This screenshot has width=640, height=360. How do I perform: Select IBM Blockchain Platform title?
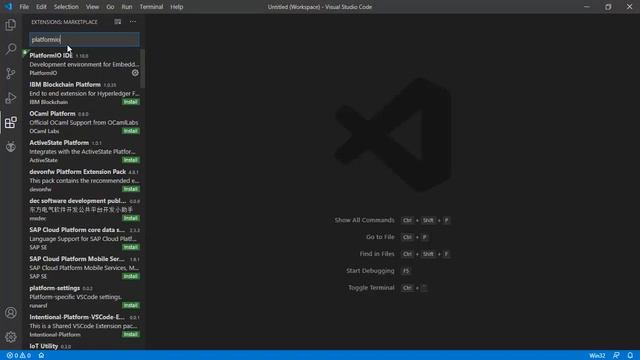pyautogui.click(x=65, y=84)
